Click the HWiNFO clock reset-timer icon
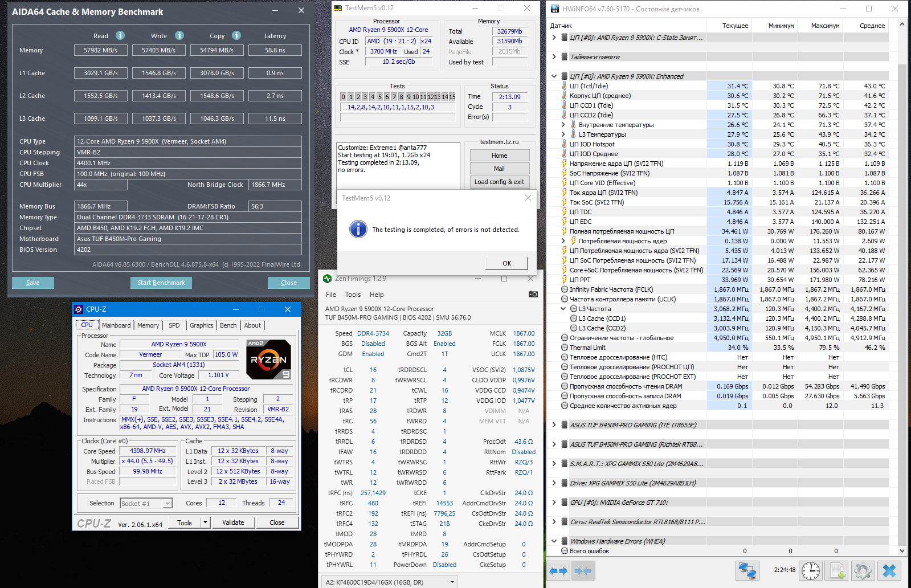Viewport: 911px width, 588px height. [811, 570]
